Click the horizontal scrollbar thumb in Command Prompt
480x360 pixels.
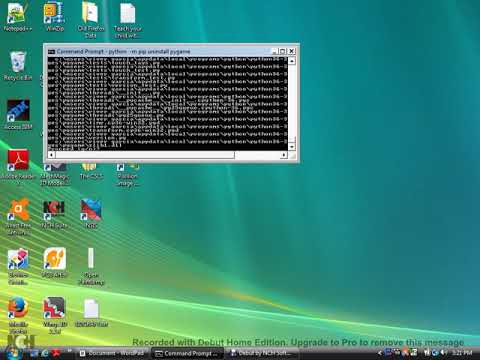click(x=145, y=155)
